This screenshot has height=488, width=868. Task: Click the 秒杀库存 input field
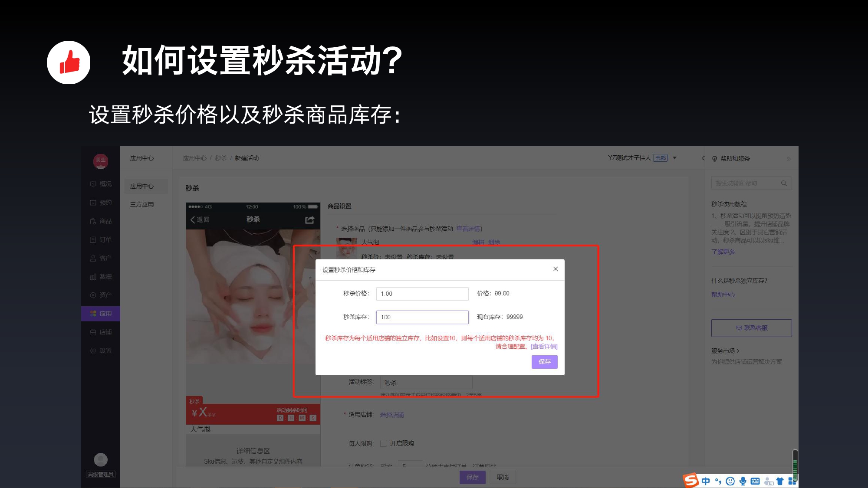coord(422,317)
